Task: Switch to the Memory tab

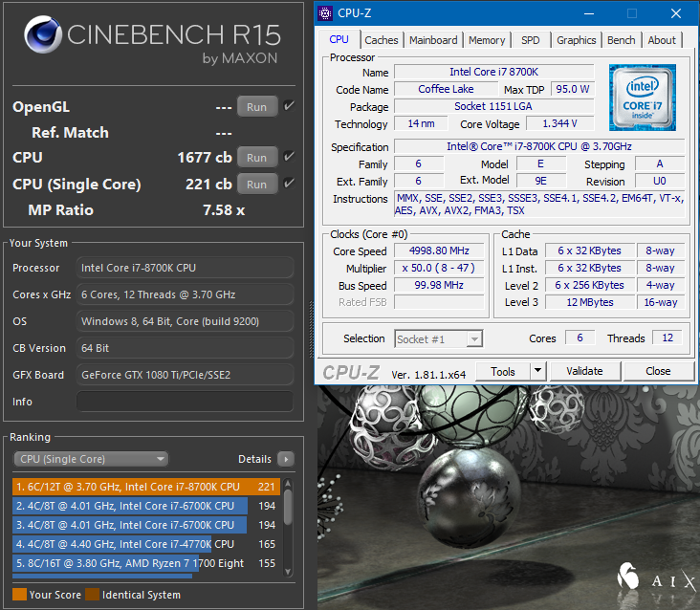Action: click(487, 40)
